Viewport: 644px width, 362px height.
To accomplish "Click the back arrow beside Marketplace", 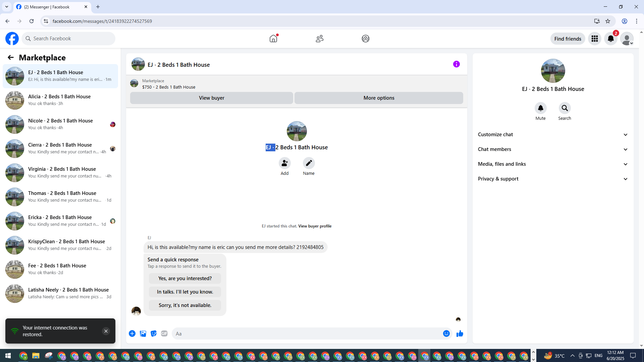I will pyautogui.click(x=11, y=57).
